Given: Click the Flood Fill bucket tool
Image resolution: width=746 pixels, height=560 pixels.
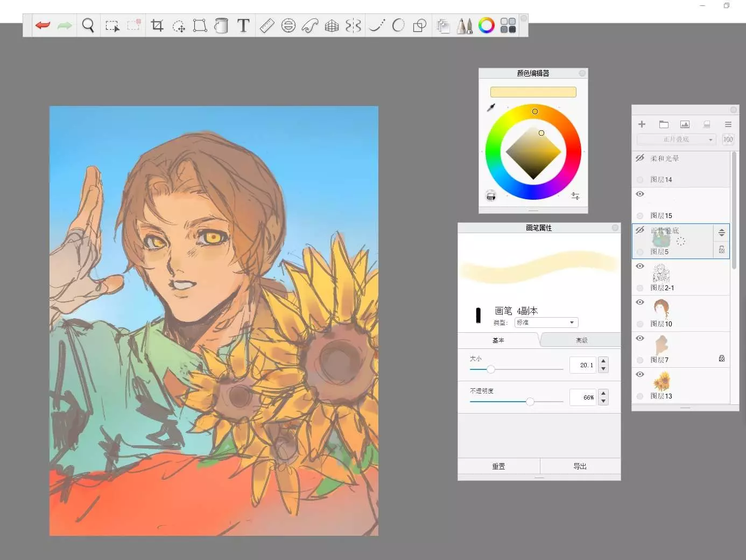Looking at the screenshot, I should [x=221, y=25].
